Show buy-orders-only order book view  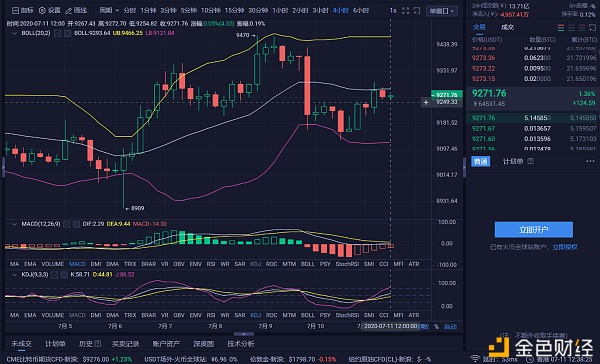(571, 28)
